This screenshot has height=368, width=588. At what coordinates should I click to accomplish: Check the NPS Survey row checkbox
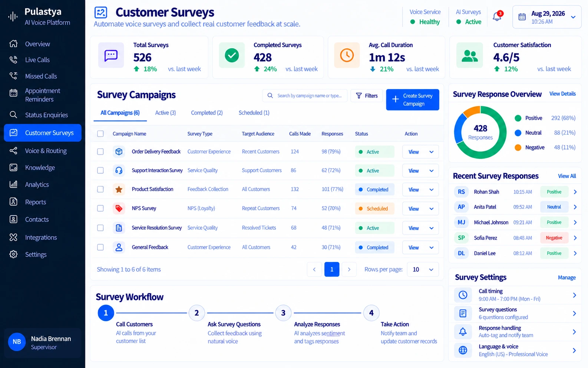pyautogui.click(x=100, y=208)
